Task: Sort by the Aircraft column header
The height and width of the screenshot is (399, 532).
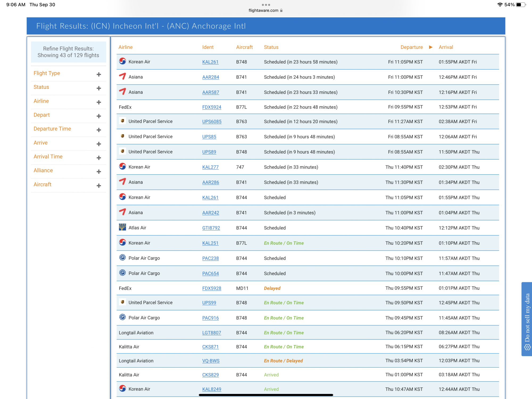Action: (244, 47)
